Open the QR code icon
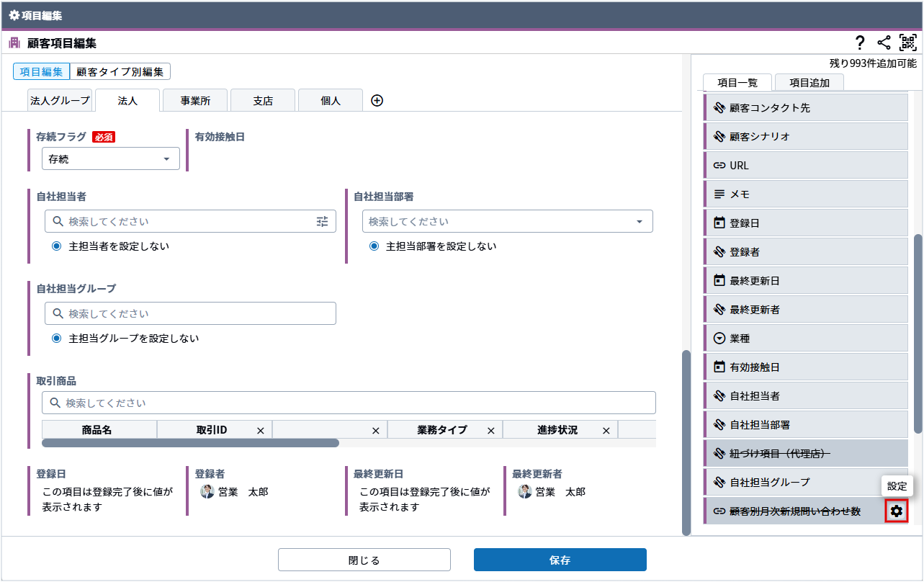This screenshot has height=582, width=924. click(907, 42)
